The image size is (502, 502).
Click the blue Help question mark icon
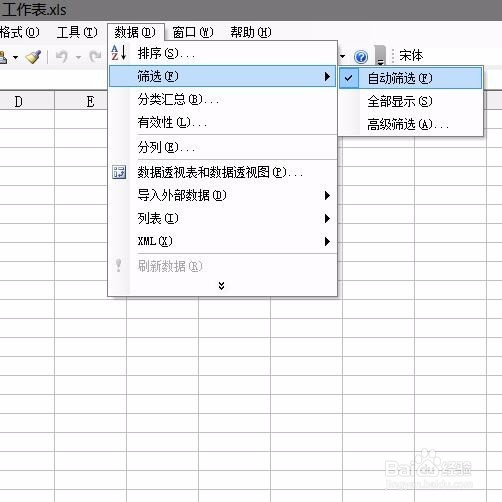(361, 57)
